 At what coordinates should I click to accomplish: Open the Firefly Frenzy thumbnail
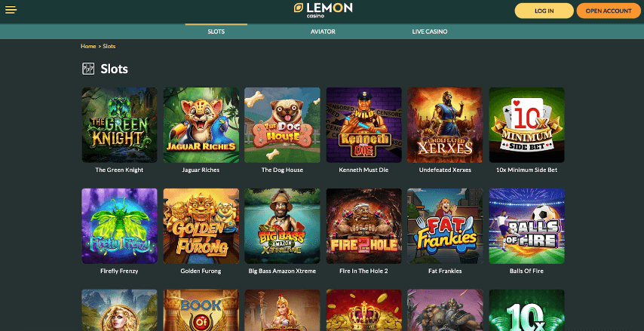coord(119,226)
